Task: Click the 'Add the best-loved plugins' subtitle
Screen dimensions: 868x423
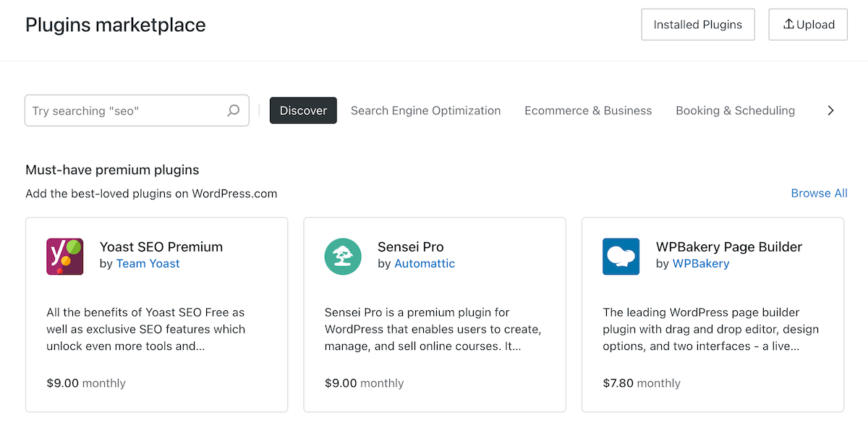Action: coord(151,194)
